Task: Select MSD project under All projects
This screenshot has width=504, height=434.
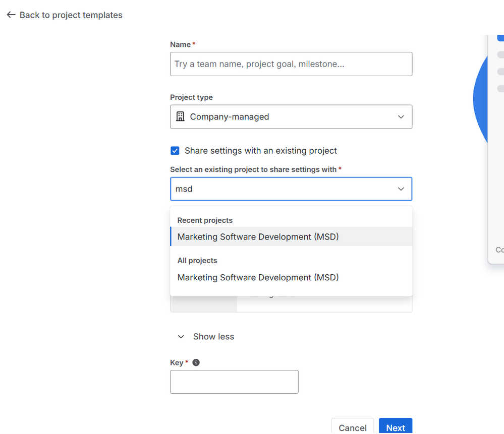Action: coord(258,277)
